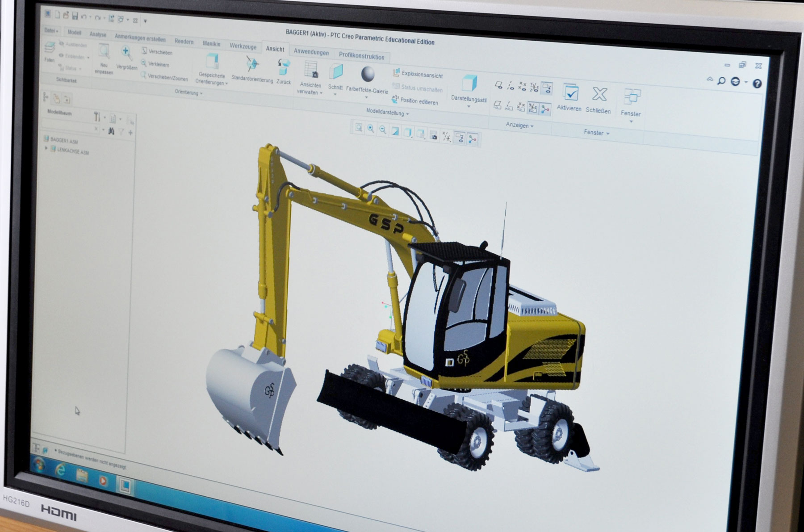Select the Verschieben pan tool

157,51
